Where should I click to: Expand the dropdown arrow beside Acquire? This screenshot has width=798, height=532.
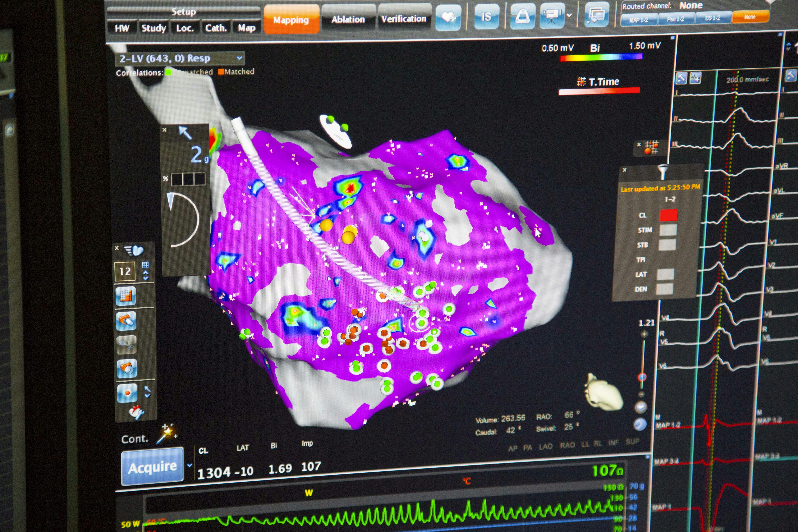click(190, 465)
